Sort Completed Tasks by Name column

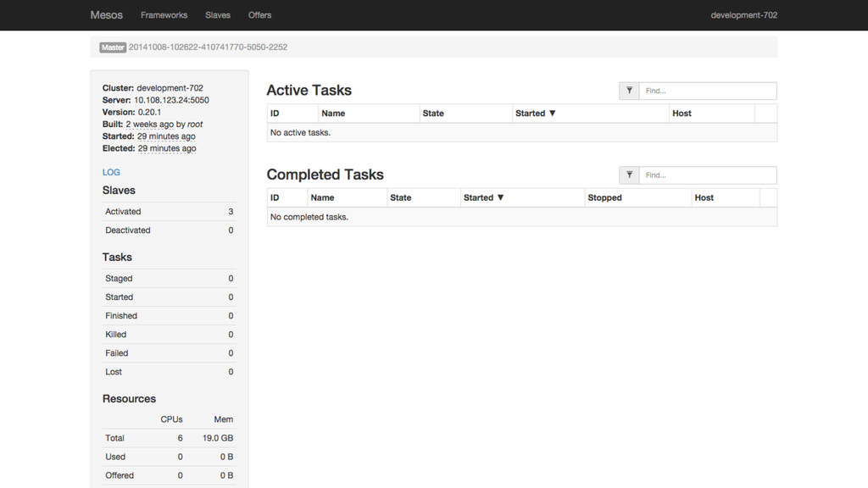pyautogui.click(x=322, y=197)
